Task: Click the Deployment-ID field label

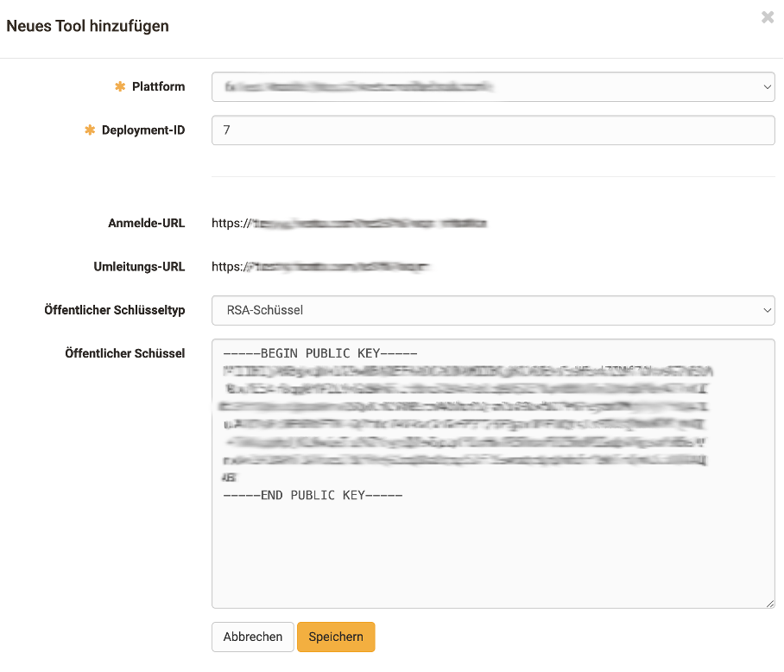Action: pos(142,130)
